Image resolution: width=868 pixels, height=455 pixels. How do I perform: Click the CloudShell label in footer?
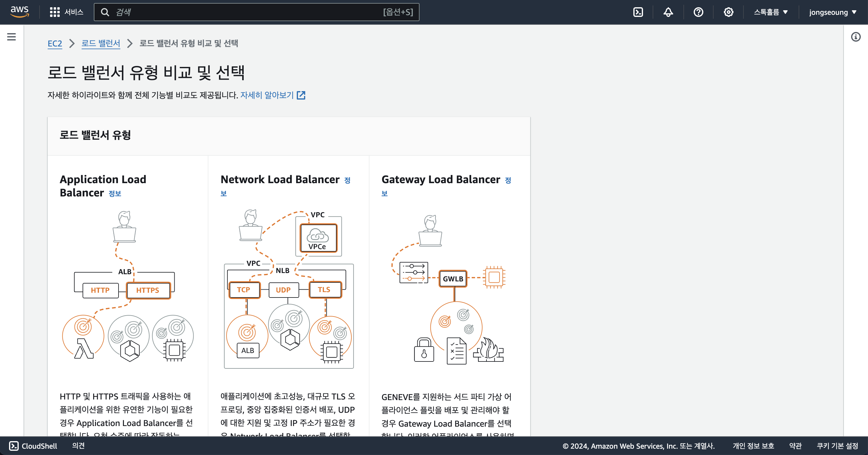(39, 446)
